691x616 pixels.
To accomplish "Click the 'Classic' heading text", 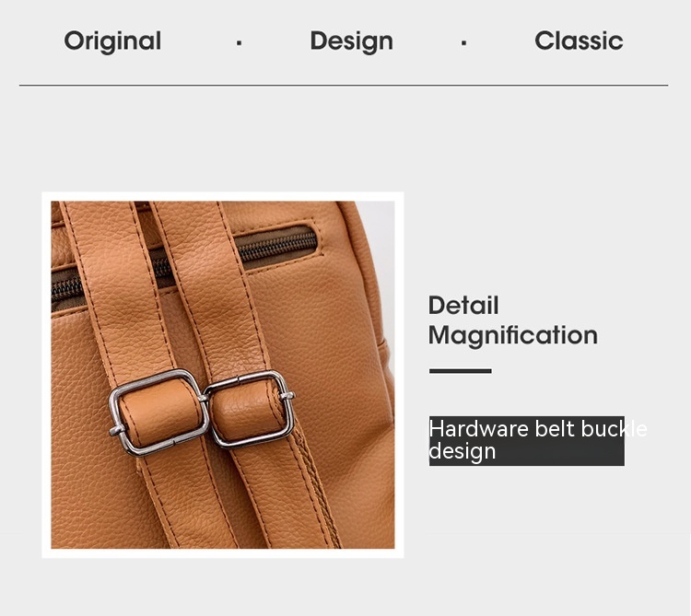I will pos(579,41).
